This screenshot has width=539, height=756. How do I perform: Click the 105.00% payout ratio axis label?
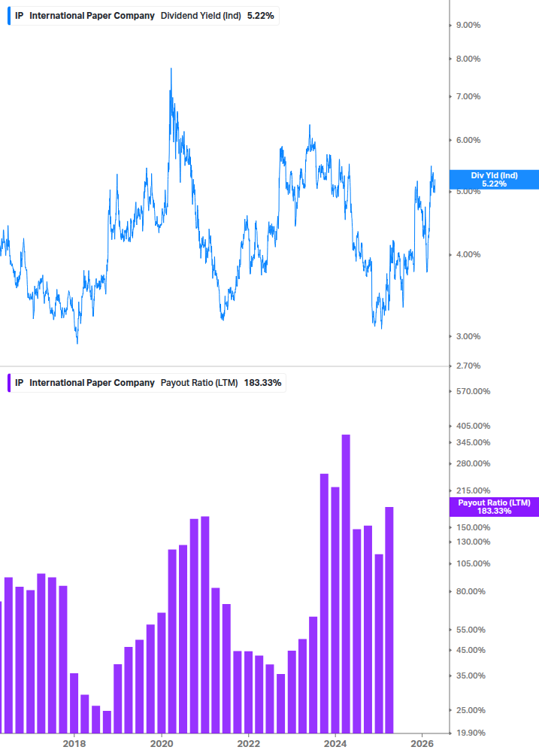(473, 563)
